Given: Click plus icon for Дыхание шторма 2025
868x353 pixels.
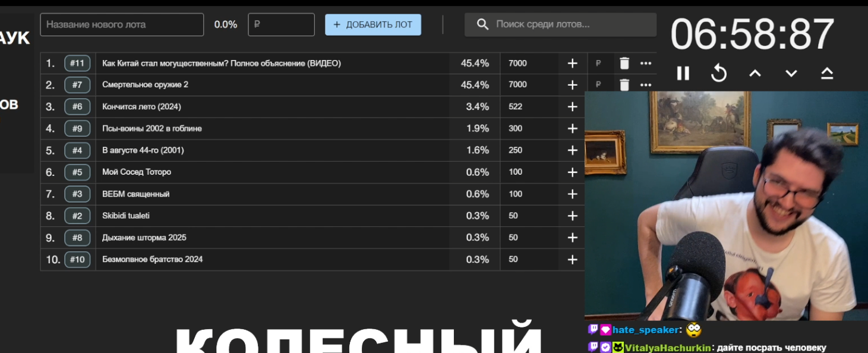Looking at the screenshot, I should click(x=572, y=238).
